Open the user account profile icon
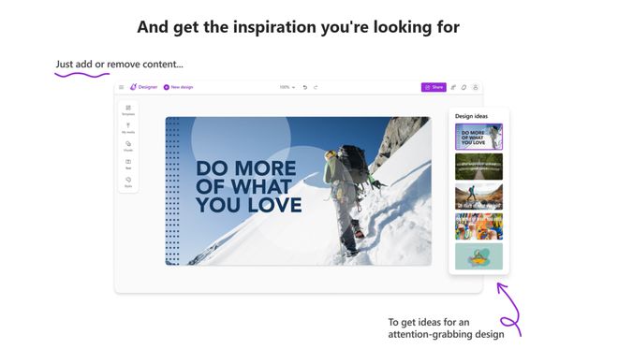The width and height of the screenshot is (618, 364). tap(476, 87)
